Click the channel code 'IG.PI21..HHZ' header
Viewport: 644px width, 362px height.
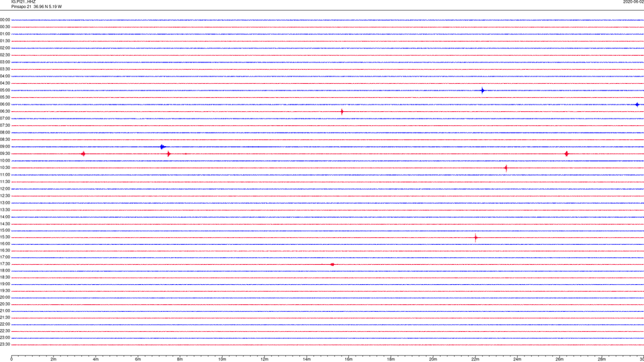[x=23, y=2]
